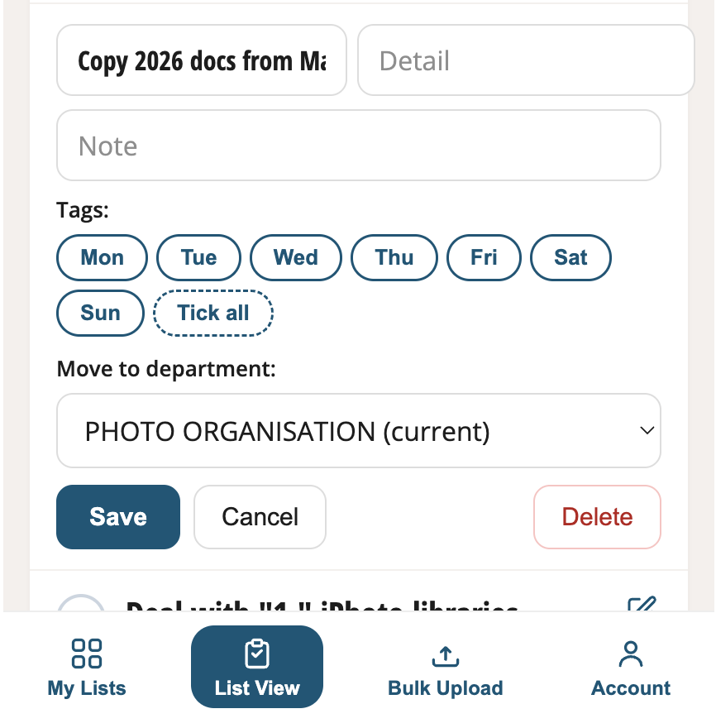Focus the Detail input field

pyautogui.click(x=526, y=60)
